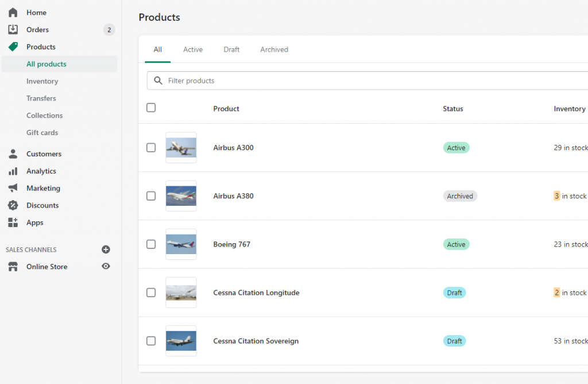This screenshot has width=588, height=384.
Task: Tick the Boeing 767 row checkbox
Action: click(151, 244)
